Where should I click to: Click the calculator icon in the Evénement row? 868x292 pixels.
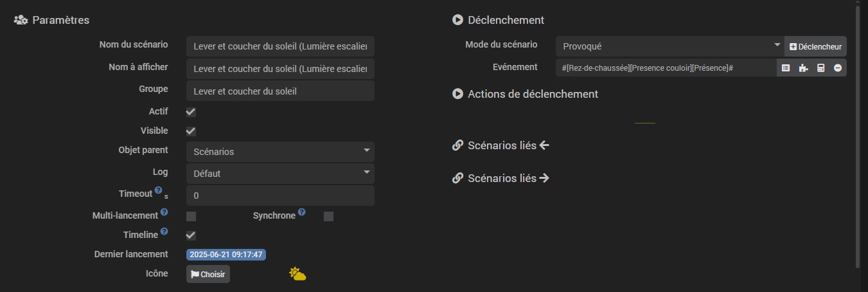pyautogui.click(x=820, y=68)
